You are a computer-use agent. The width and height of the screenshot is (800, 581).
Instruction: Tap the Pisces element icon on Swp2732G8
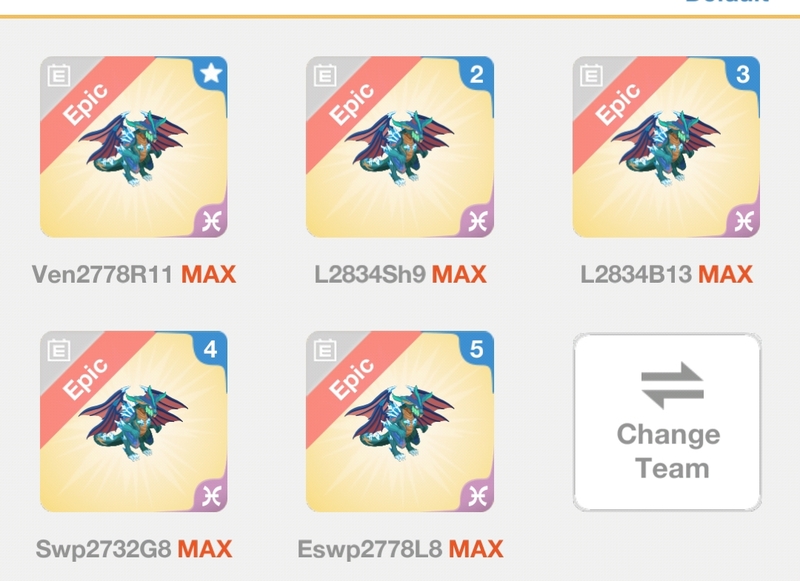coord(211,496)
